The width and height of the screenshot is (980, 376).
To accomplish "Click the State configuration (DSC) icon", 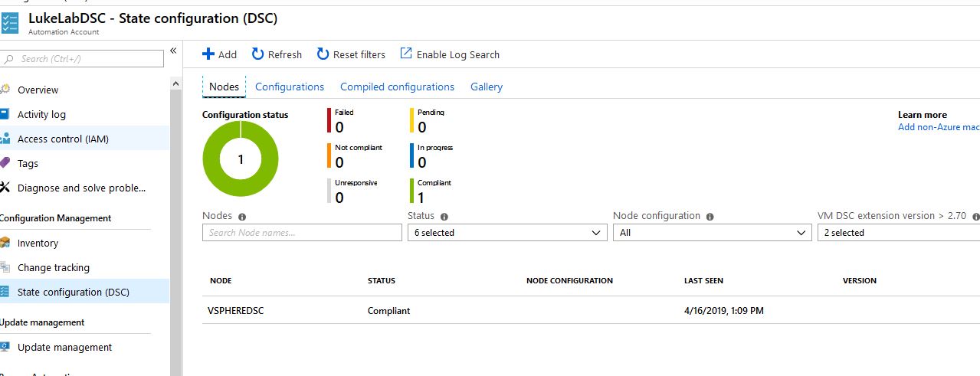I will (5, 292).
